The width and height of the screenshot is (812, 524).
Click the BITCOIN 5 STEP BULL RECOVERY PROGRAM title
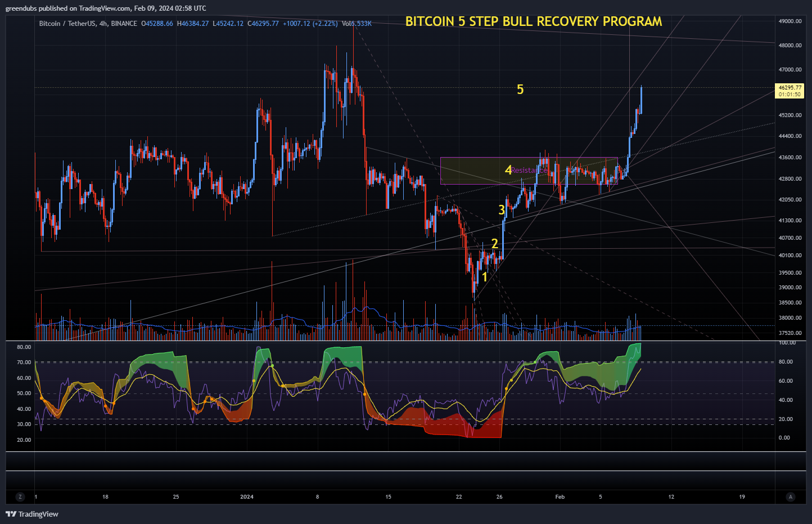click(534, 21)
